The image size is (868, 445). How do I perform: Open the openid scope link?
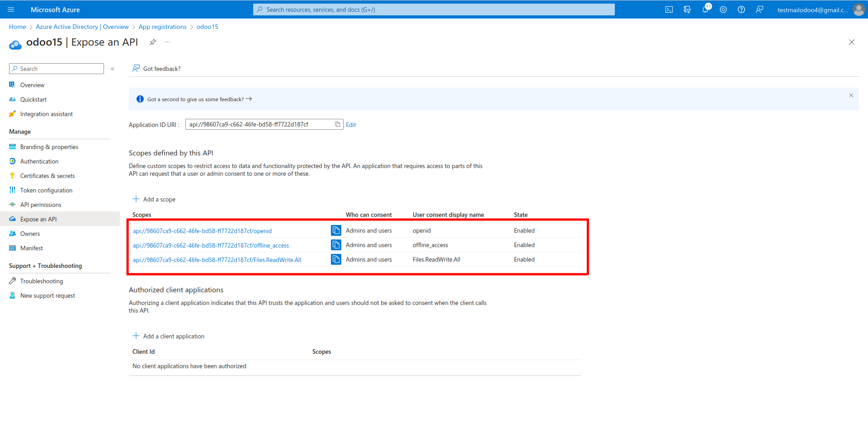click(202, 231)
